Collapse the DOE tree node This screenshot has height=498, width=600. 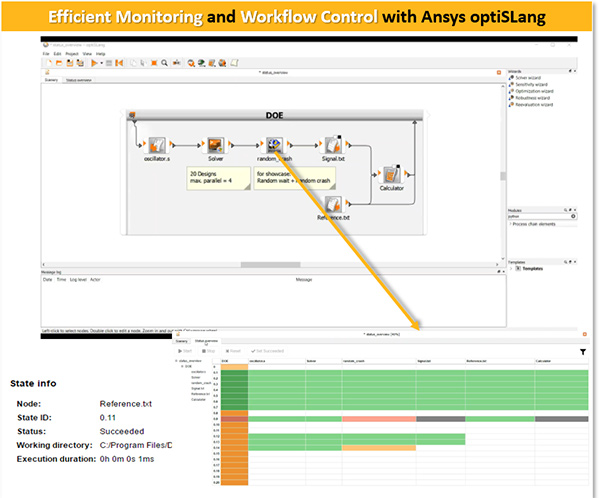182,366
